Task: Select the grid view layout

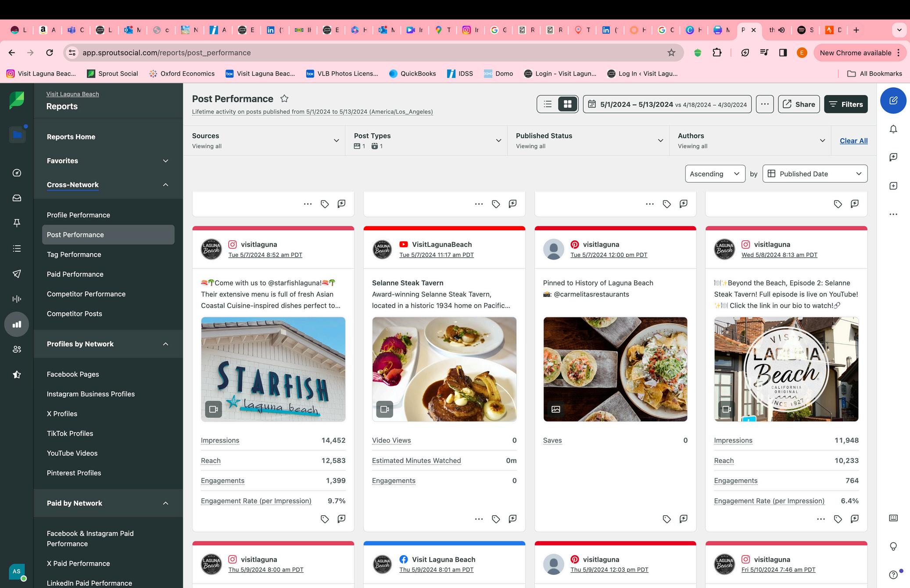Action: pyautogui.click(x=567, y=104)
